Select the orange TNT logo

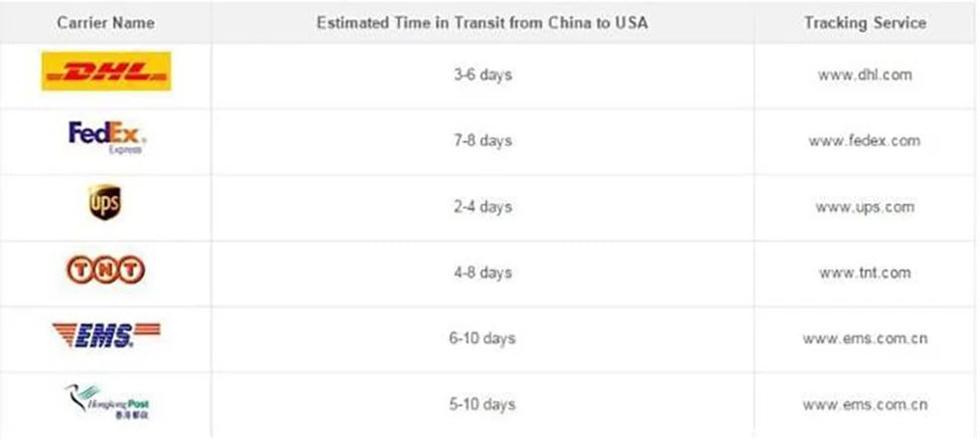[x=105, y=270]
